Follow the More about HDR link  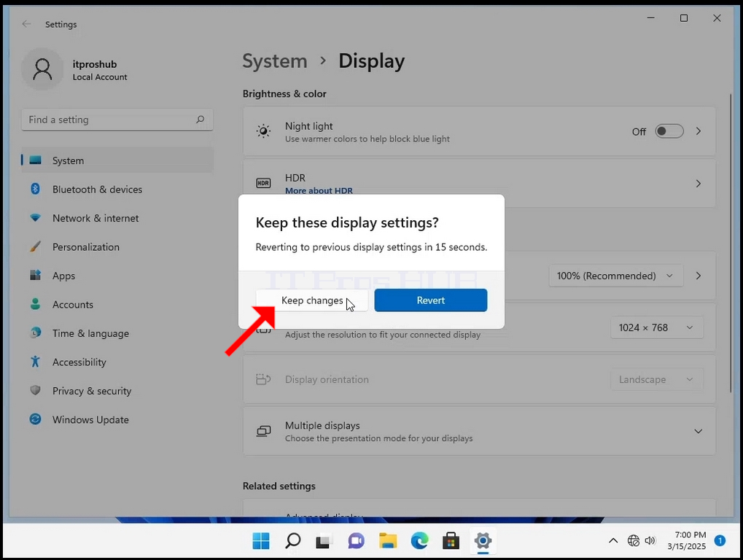click(319, 190)
